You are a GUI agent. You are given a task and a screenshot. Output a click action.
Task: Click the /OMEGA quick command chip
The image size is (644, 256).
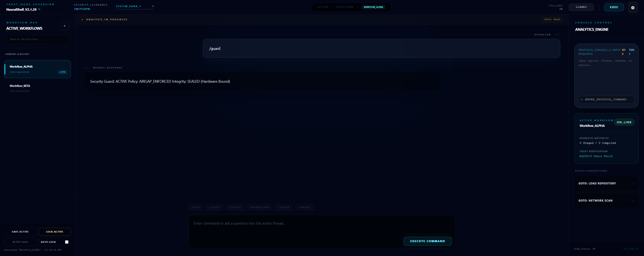pos(304,207)
